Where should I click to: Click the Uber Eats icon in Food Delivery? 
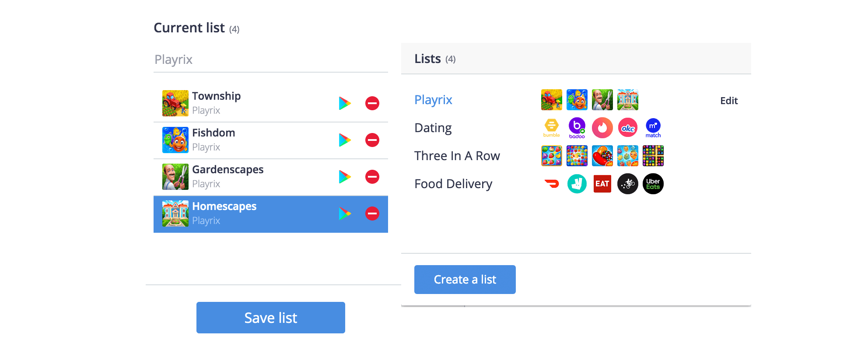click(x=653, y=184)
